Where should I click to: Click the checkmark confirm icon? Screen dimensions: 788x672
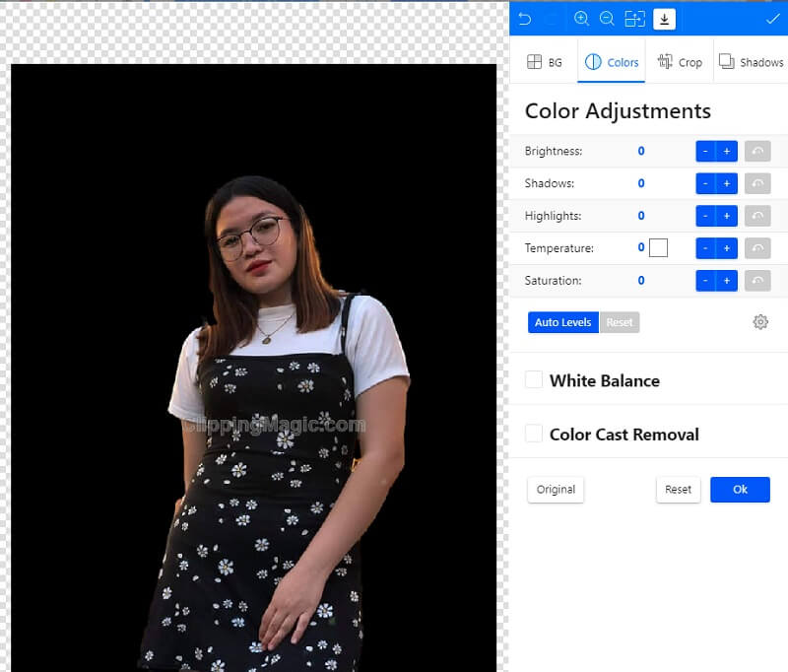click(x=772, y=18)
